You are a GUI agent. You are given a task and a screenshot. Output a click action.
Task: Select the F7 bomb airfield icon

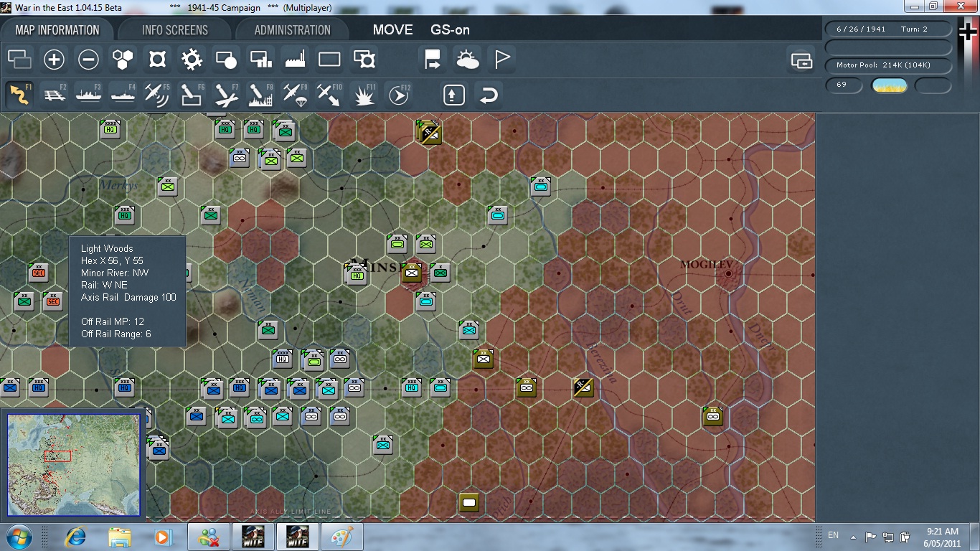(226, 95)
